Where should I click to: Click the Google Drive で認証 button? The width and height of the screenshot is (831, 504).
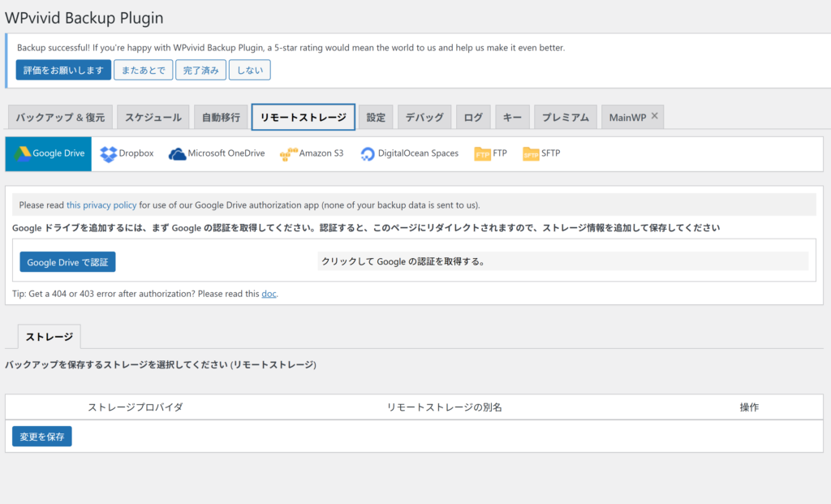tap(68, 262)
